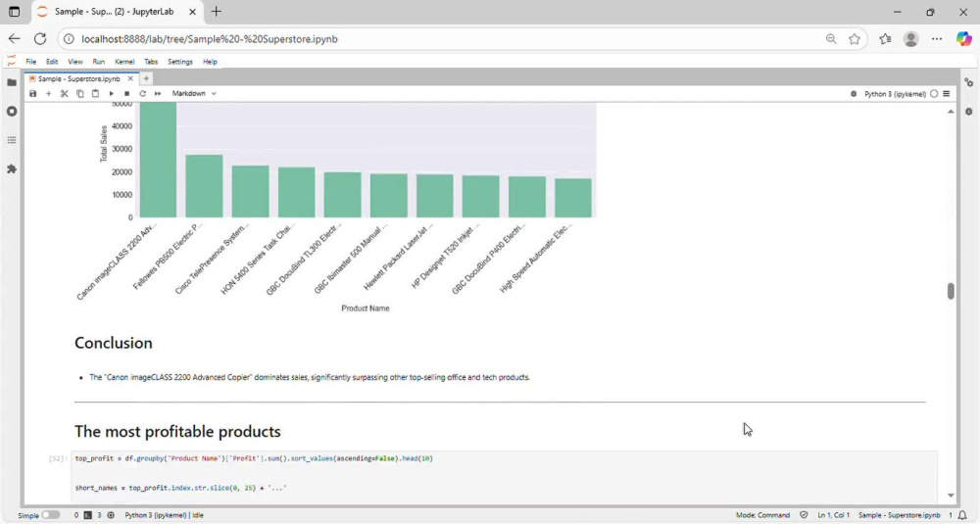Restart kernel and run all cells icon

(x=158, y=94)
